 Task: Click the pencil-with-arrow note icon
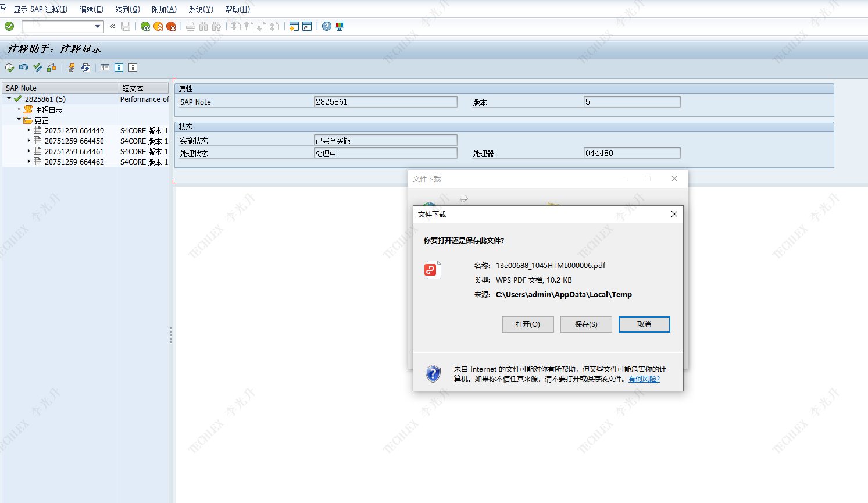tap(72, 67)
